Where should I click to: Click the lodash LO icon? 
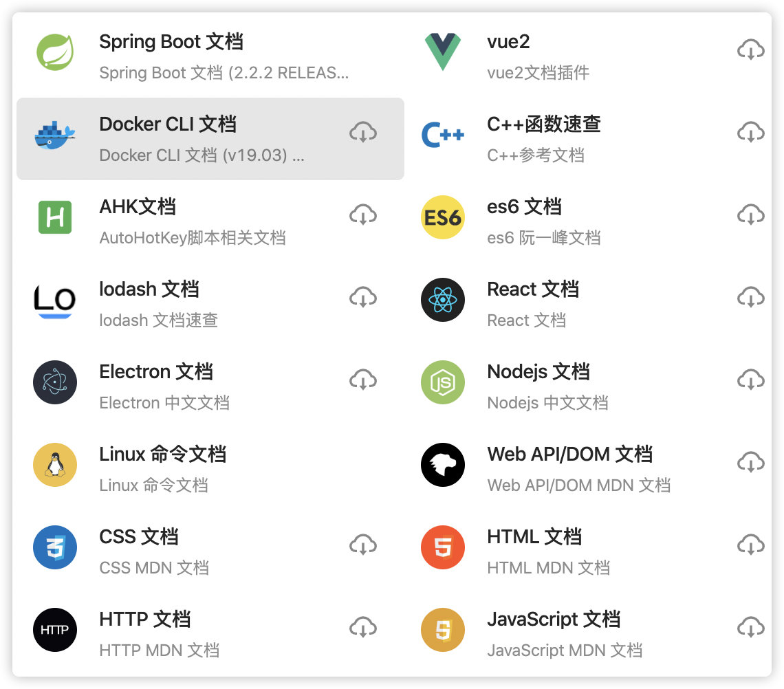coord(55,300)
